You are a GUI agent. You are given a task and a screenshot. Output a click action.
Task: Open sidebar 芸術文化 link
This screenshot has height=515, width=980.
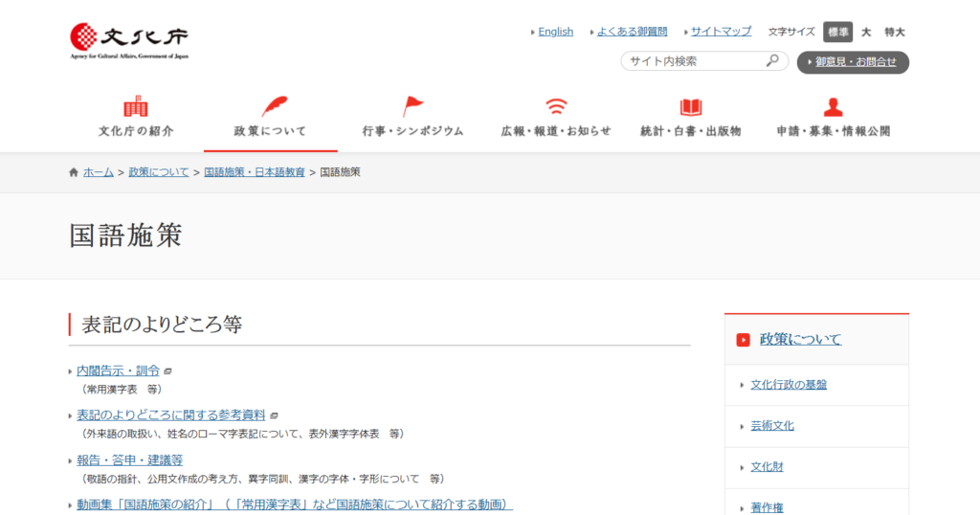click(x=772, y=426)
